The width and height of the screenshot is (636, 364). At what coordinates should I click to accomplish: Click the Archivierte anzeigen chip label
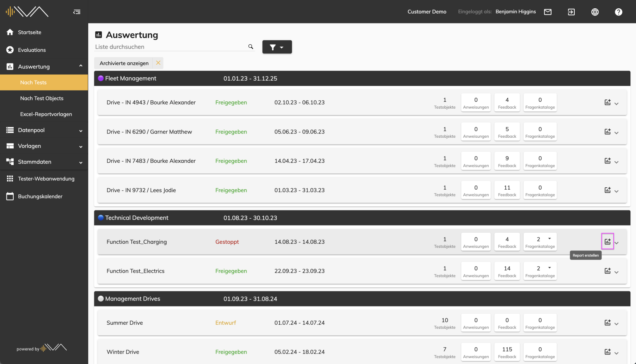pos(124,63)
